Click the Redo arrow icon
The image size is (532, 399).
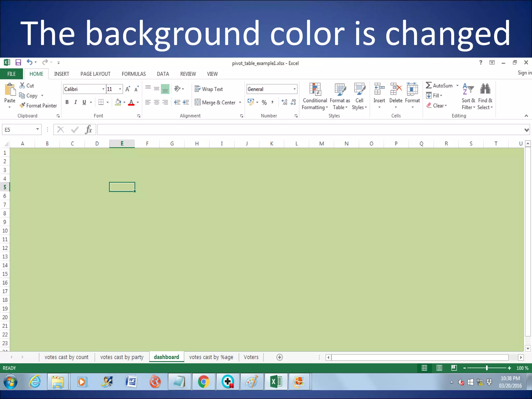45,62
